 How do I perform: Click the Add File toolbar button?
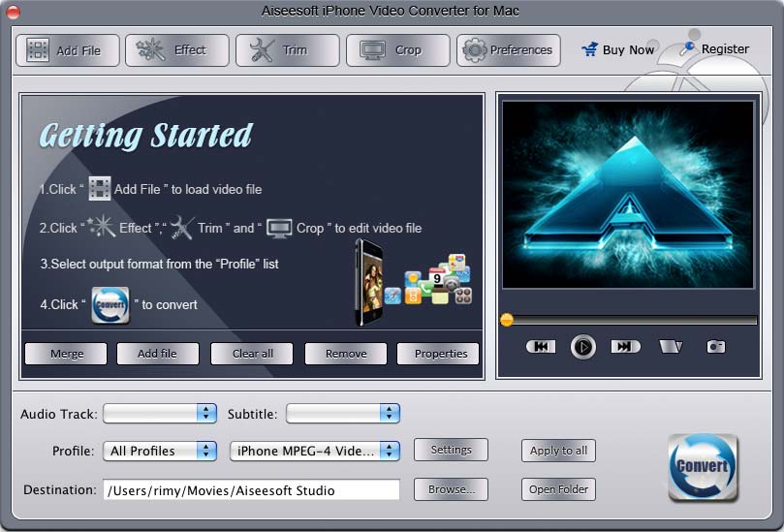pos(67,50)
